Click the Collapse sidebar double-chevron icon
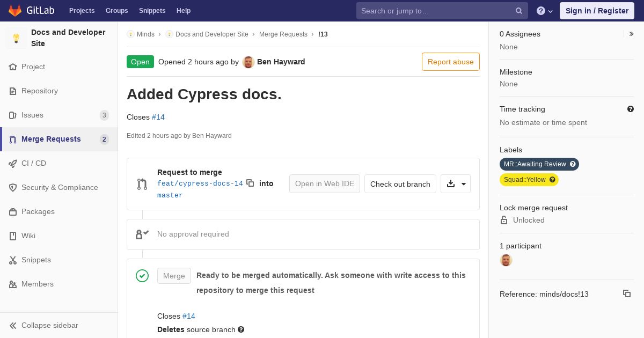 pos(13,326)
